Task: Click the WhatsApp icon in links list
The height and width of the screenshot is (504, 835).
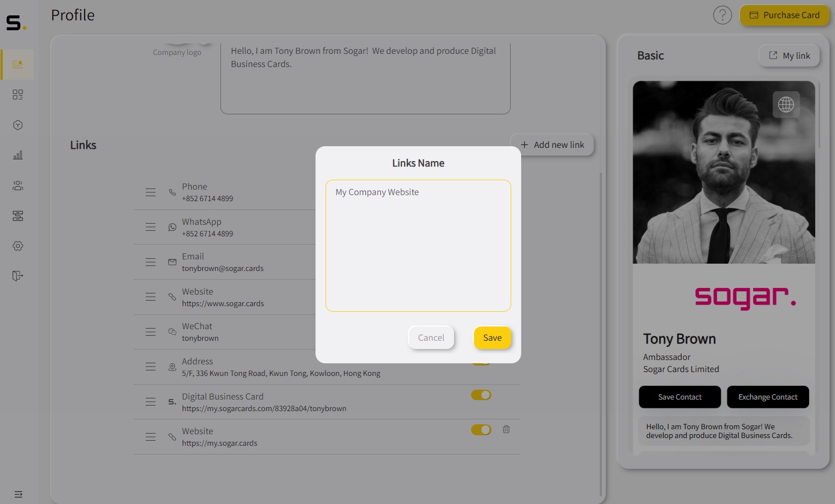Action: pos(172,227)
